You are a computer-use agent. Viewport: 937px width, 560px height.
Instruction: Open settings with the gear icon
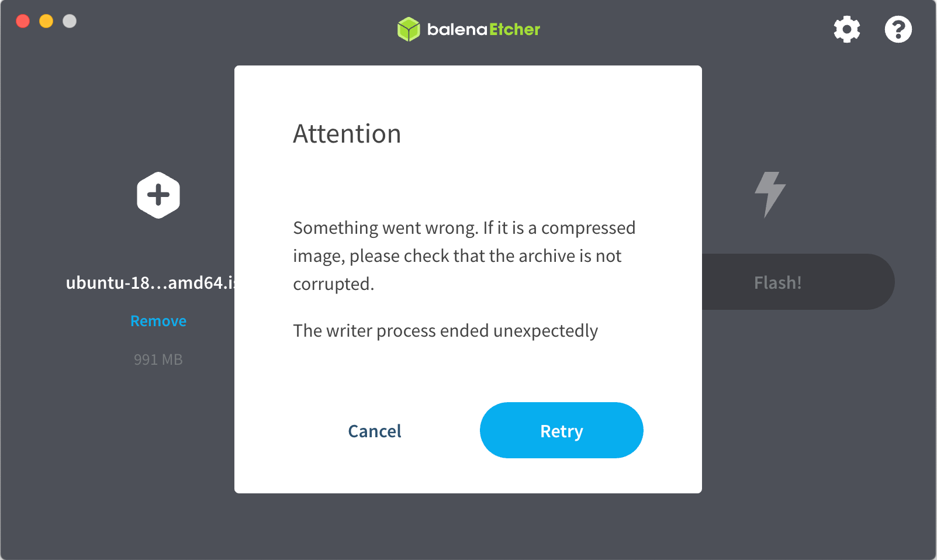click(x=846, y=29)
